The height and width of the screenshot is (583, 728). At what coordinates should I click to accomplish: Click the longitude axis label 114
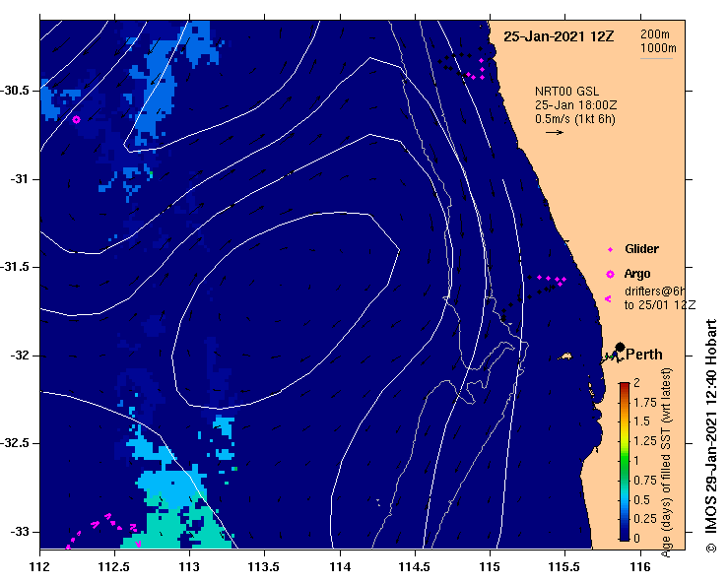pyautogui.click(x=340, y=567)
